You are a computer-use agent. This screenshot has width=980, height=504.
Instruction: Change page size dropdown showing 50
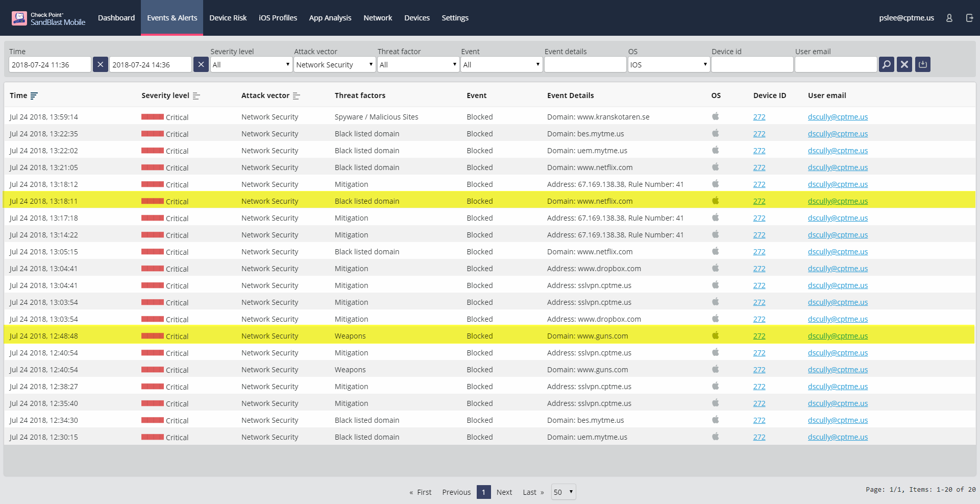[563, 492]
